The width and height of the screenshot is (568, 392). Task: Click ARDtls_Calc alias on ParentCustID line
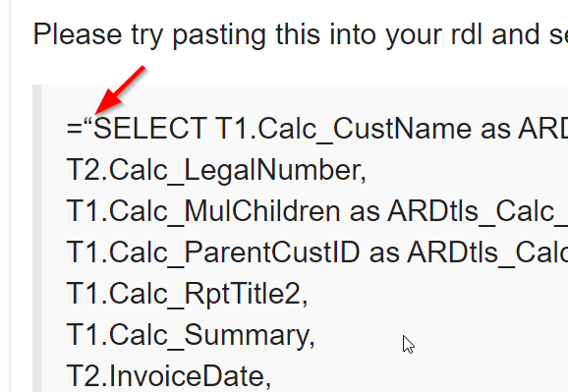point(487,252)
